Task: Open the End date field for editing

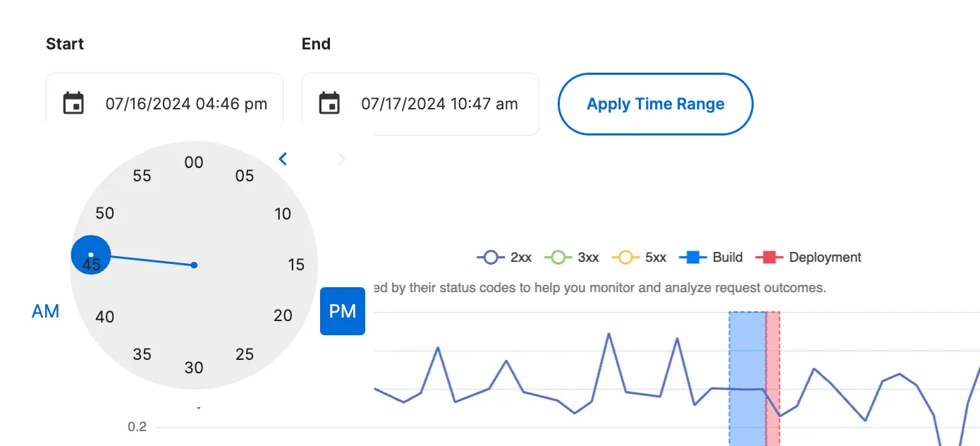Action: click(439, 103)
